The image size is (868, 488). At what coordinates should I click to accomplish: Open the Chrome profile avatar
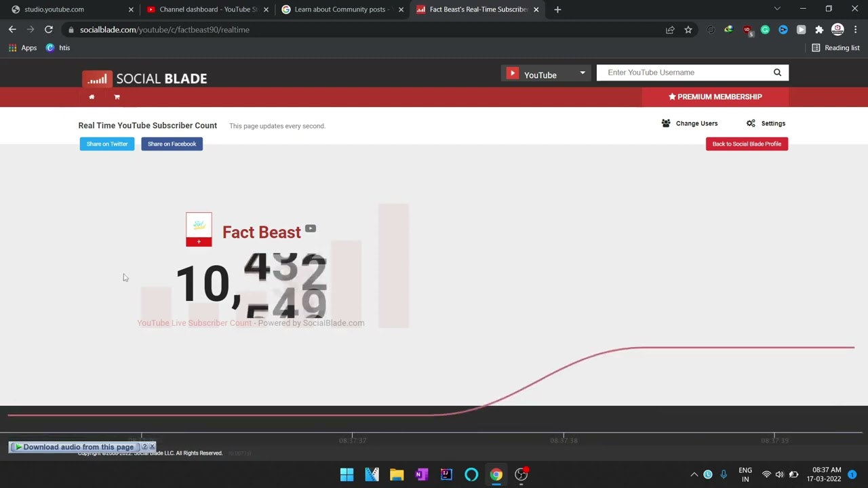837,30
